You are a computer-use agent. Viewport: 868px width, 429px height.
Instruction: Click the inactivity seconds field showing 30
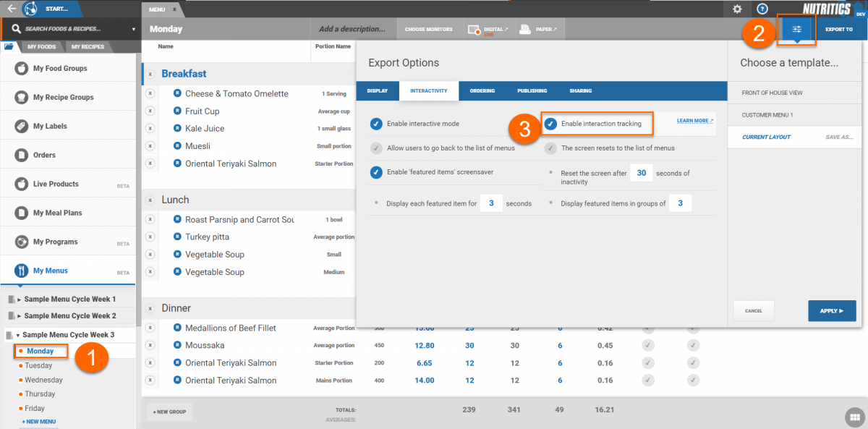click(641, 173)
